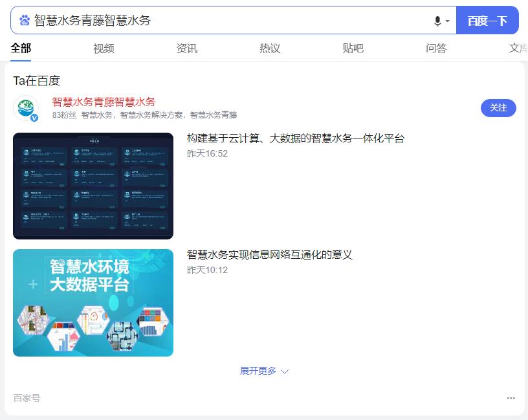Open the voice search dropdown arrow
This screenshot has height=420, width=528.
448,21
